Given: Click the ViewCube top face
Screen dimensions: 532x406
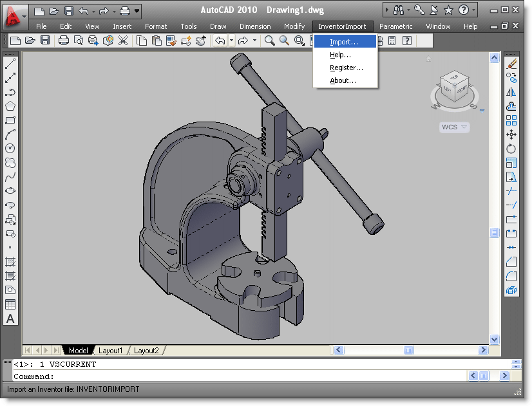Looking at the screenshot, I should (454, 77).
